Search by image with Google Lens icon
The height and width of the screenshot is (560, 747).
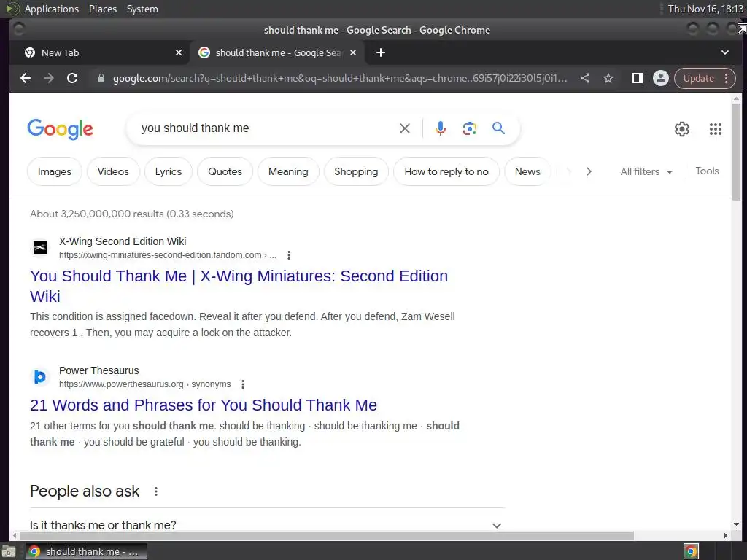469,128
